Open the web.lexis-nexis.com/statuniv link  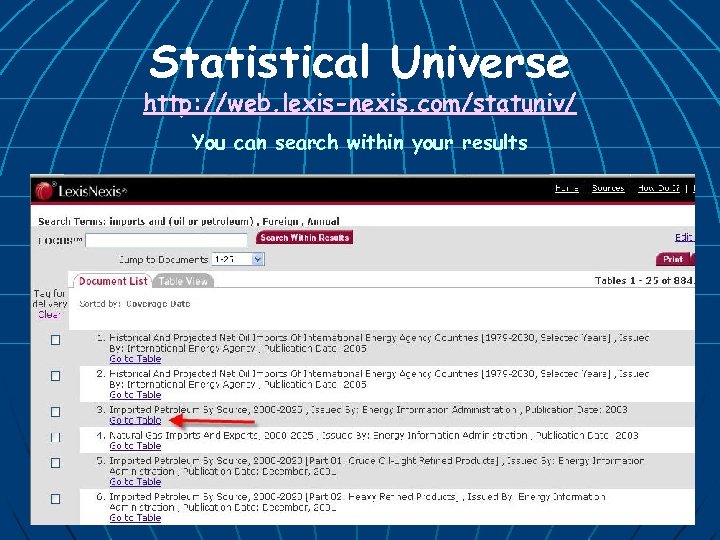click(360, 103)
